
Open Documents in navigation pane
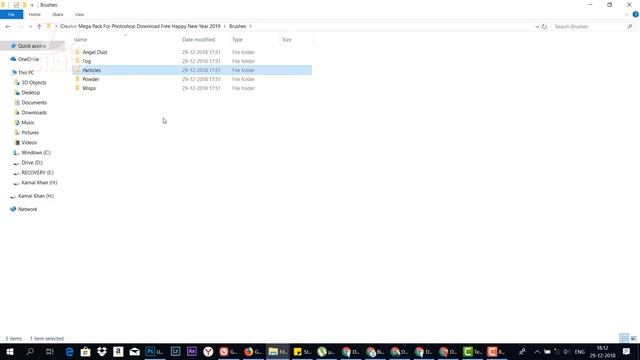34,102
